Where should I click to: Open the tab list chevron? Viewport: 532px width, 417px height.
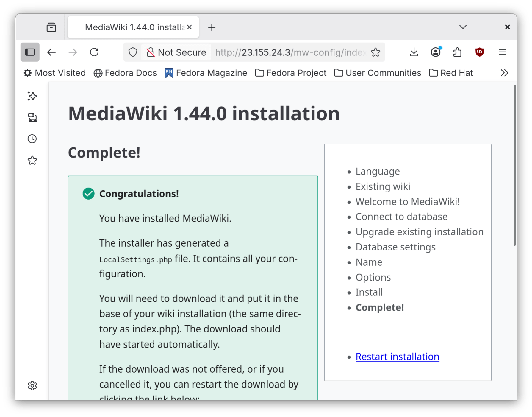463,27
